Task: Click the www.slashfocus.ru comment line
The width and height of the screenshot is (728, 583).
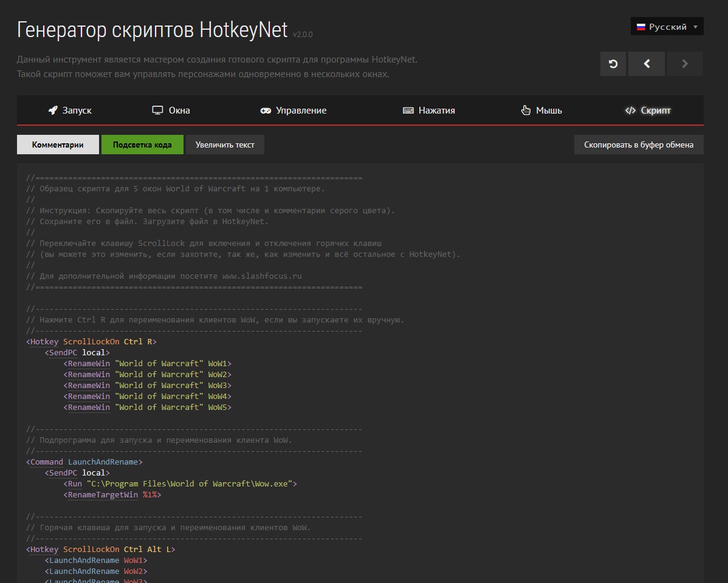Action: coord(164,276)
